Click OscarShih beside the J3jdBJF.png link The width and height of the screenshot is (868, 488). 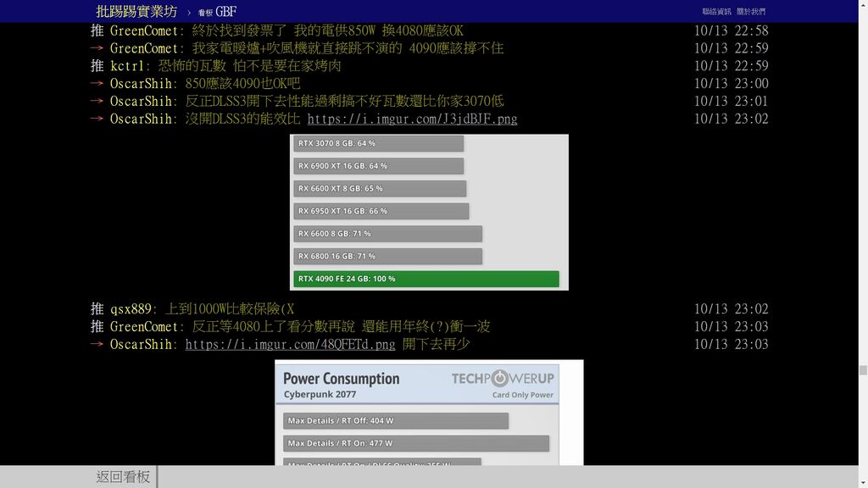[140, 119]
